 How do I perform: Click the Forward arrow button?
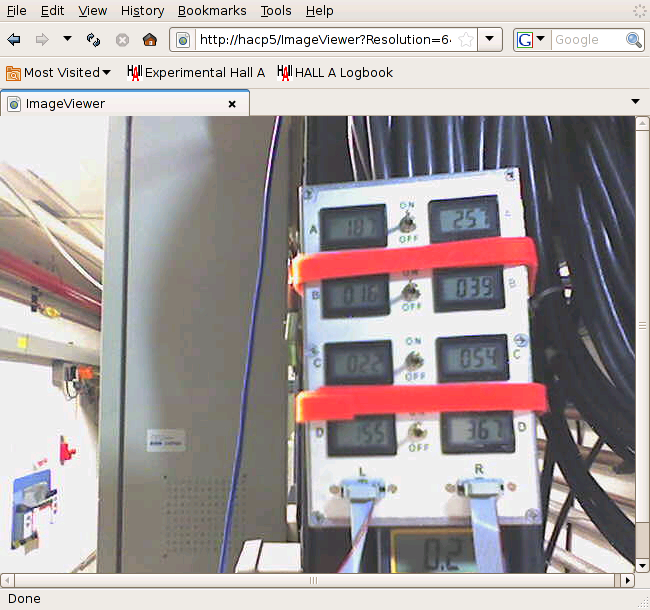point(42,40)
